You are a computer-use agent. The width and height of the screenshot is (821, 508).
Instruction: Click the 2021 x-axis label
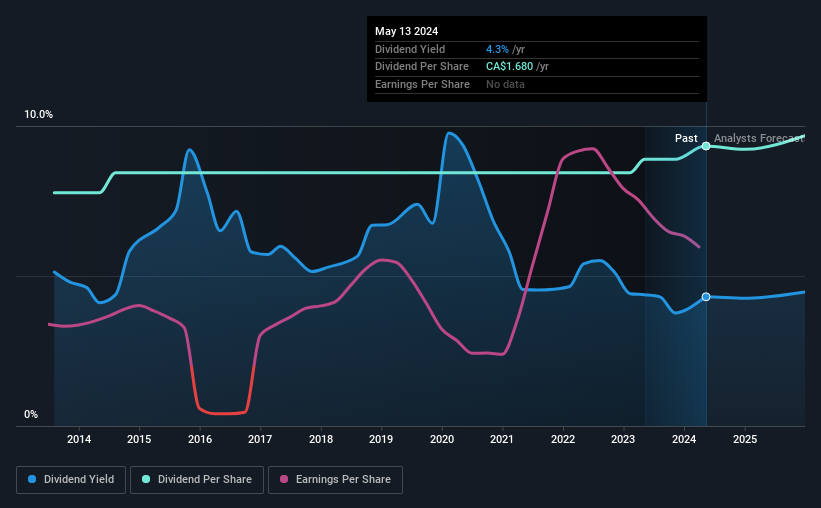pos(502,439)
